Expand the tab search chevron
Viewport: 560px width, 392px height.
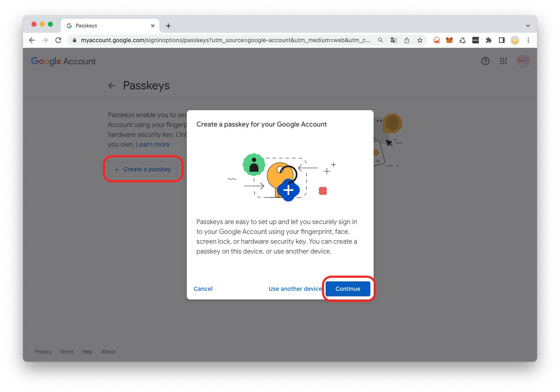pos(528,26)
